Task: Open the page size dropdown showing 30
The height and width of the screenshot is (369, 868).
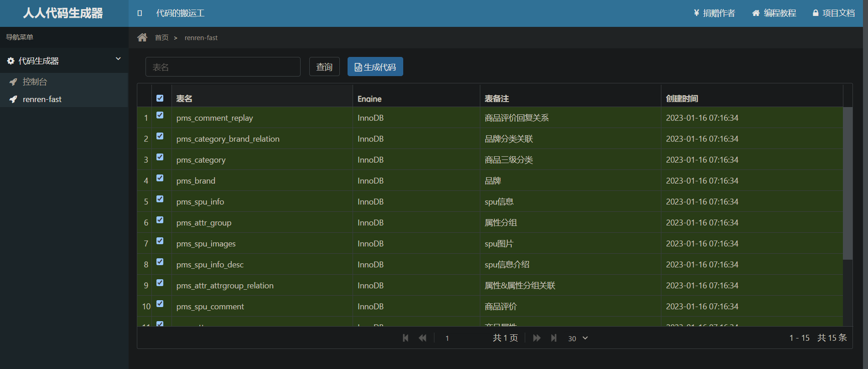Action: coord(577,338)
